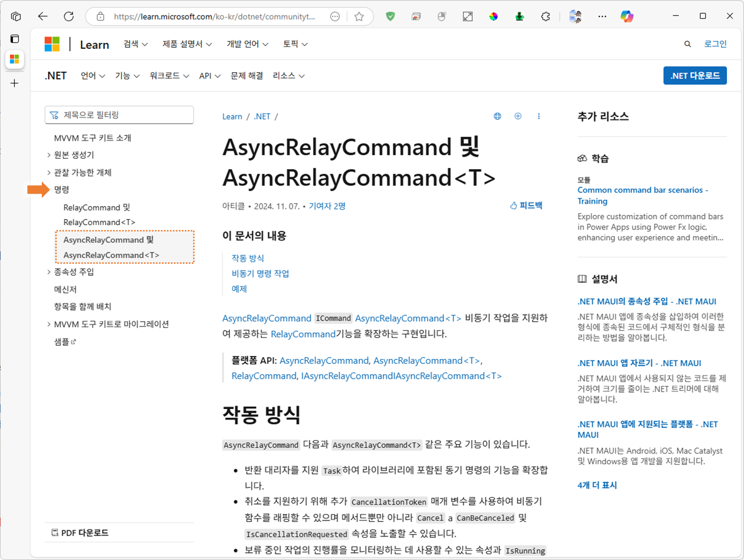Open the green shield extension icon
This screenshot has width=744, height=560.
(391, 16)
